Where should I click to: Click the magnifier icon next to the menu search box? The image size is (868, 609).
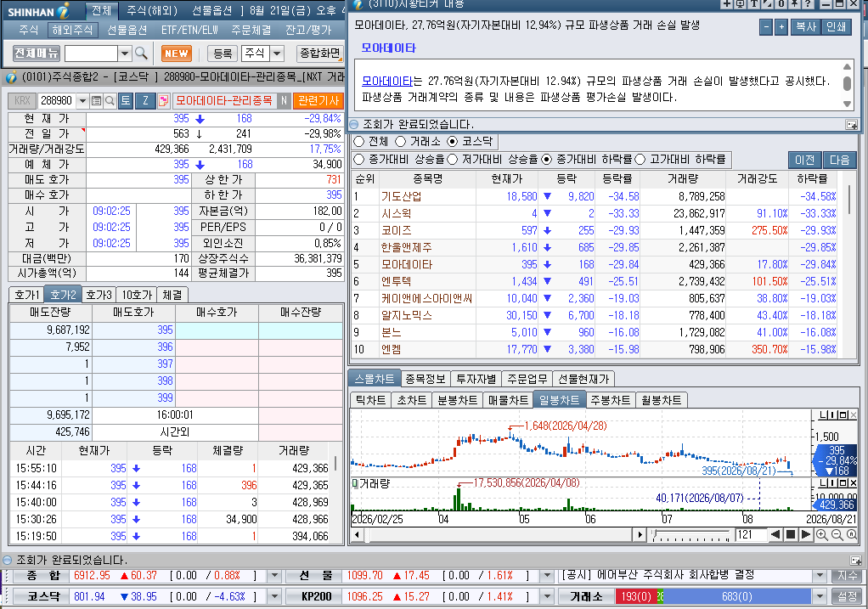(x=141, y=54)
